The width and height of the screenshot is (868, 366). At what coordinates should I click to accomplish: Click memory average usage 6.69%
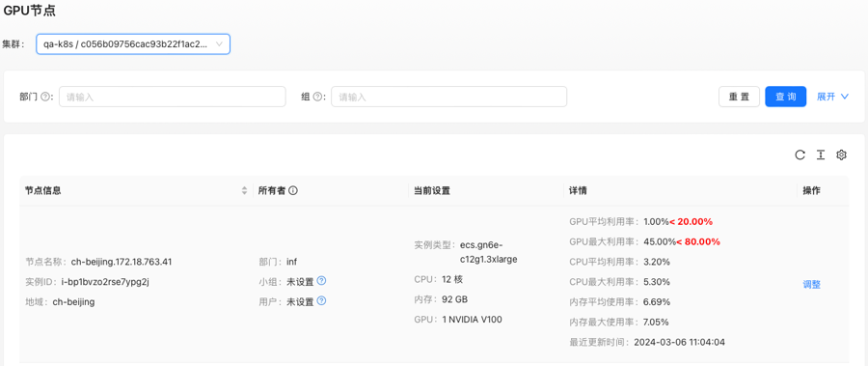(x=657, y=302)
